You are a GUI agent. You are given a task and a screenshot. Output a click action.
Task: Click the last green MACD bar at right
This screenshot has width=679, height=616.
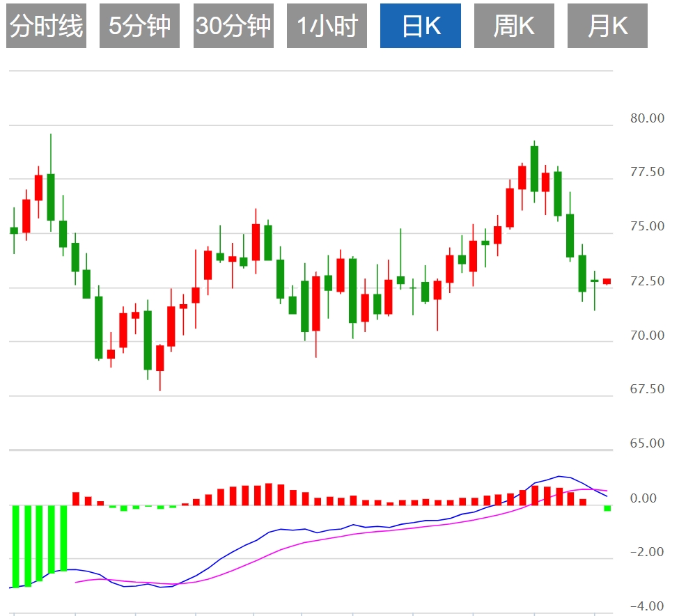(607, 508)
